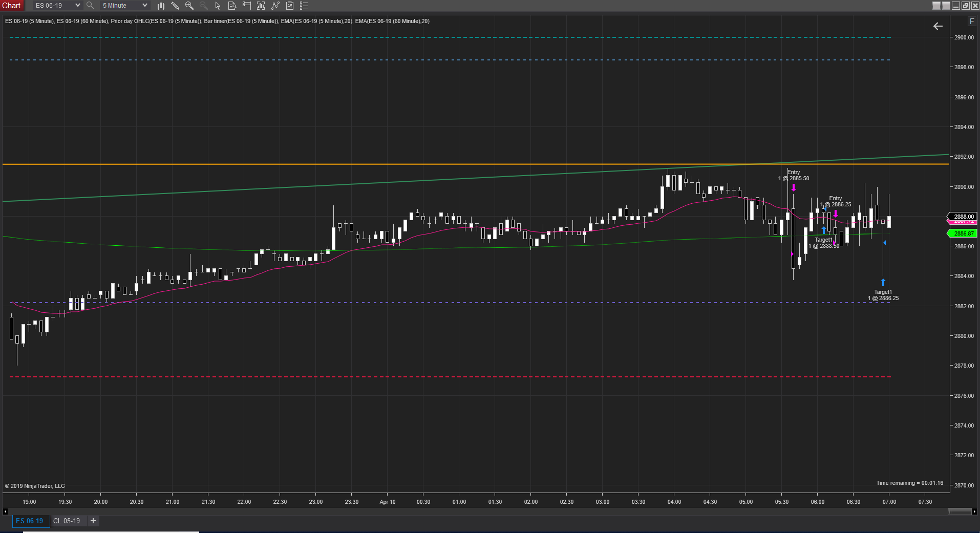Toggle the Chart Trader panel icon
Image resolution: width=980 pixels, height=533 pixels.
pos(246,6)
